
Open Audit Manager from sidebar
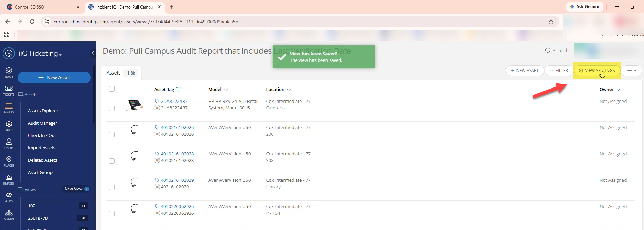pyautogui.click(x=42, y=123)
